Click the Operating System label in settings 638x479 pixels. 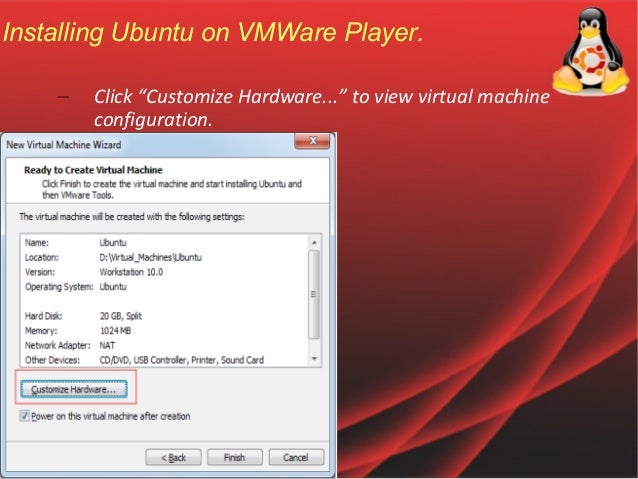59,287
